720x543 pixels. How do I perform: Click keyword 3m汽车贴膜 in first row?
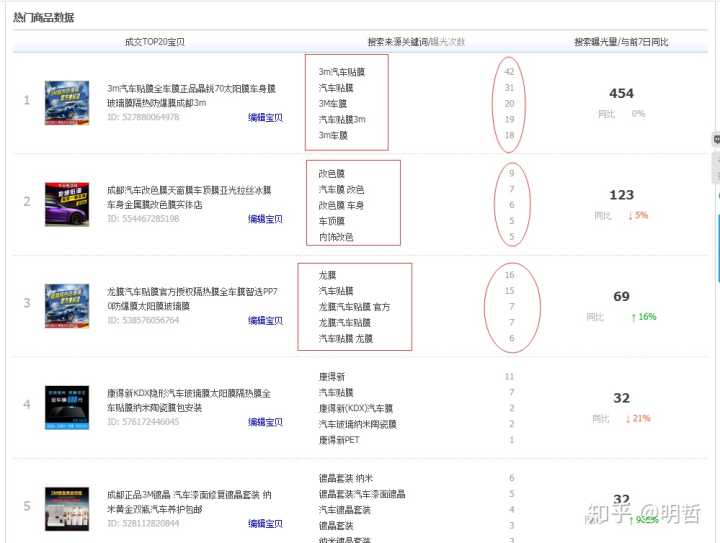[x=342, y=72]
